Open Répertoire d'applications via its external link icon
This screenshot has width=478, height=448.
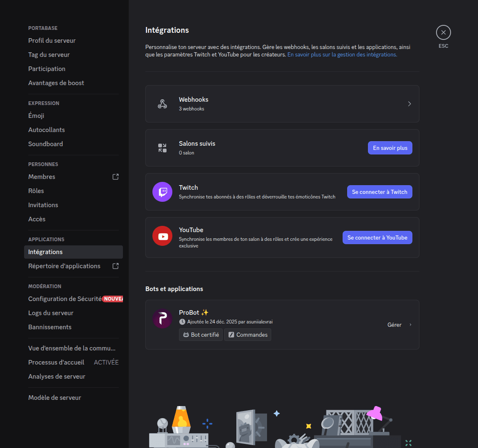click(x=115, y=266)
